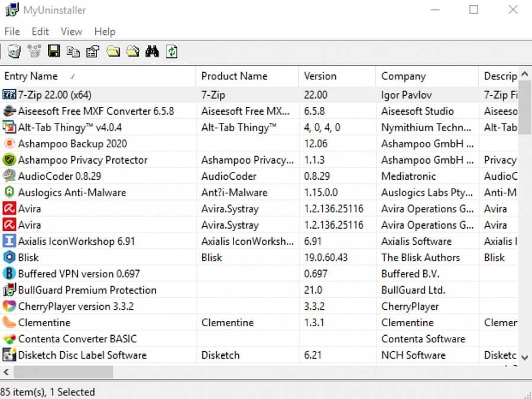Click the horizontal scrollbar left arrow
The image size is (532, 399).
[x=7, y=372]
